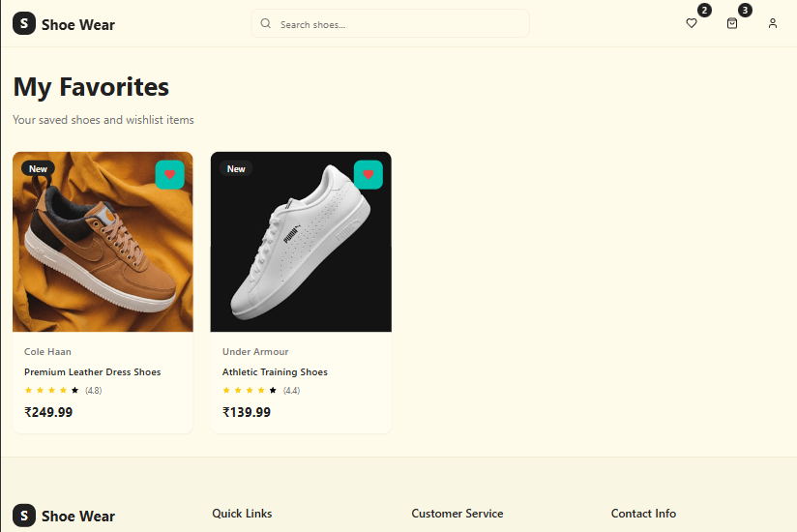The image size is (797, 532).
Task: Click the Under Armour brand label
Action: 255,352
